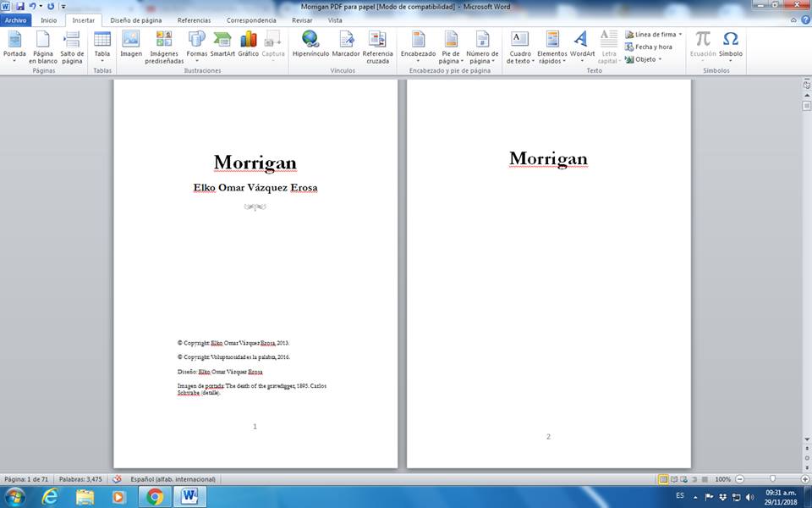
Task: Switch to print layout view button
Action: pos(663,479)
